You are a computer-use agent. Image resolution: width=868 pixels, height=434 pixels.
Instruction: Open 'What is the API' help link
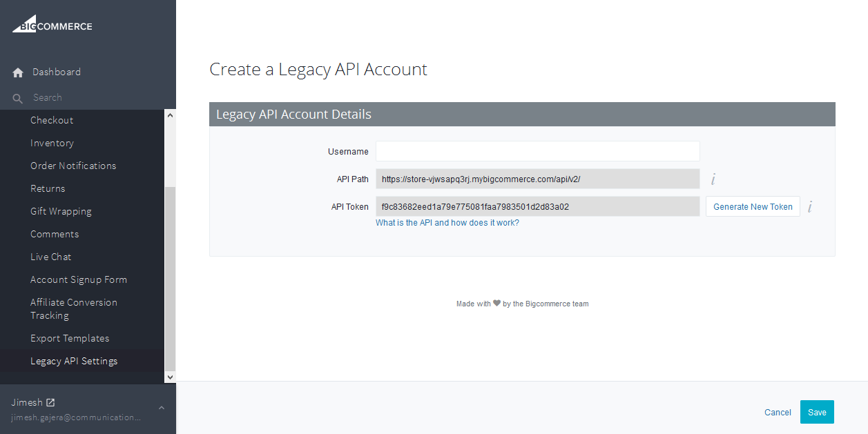447,223
